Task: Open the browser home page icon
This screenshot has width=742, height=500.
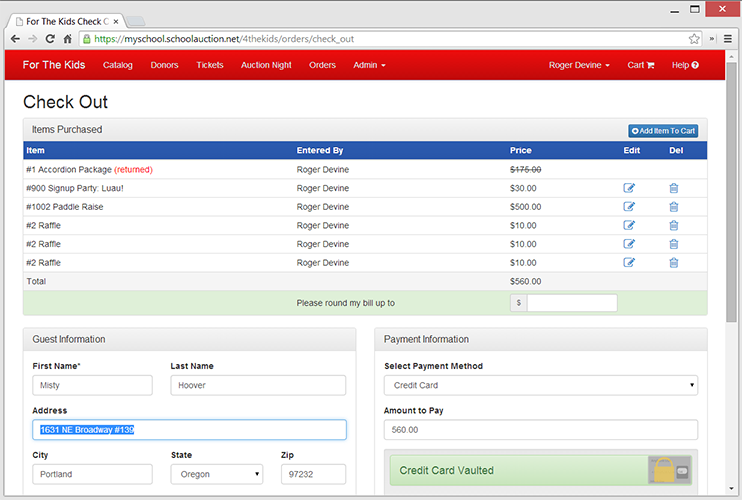Action: (x=67, y=39)
